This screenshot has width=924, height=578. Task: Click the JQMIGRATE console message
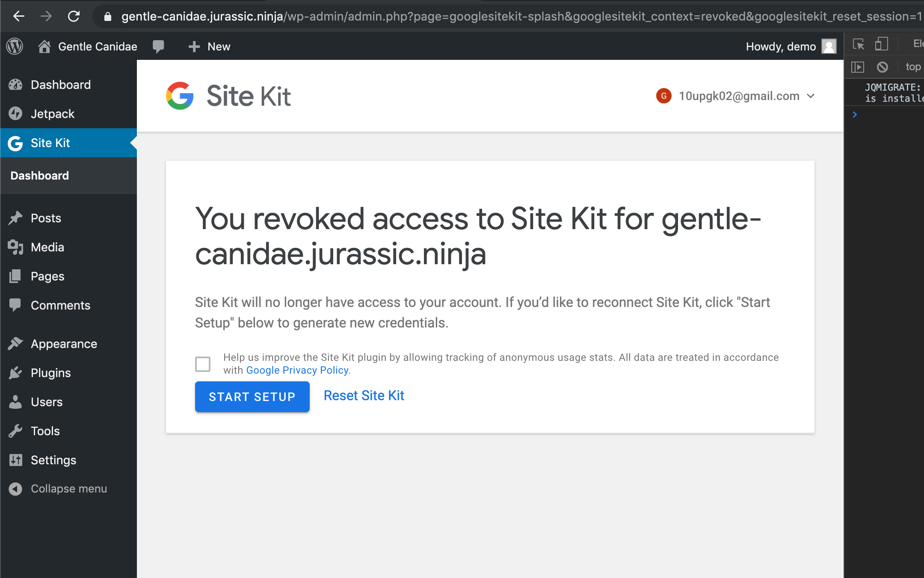pyautogui.click(x=894, y=93)
